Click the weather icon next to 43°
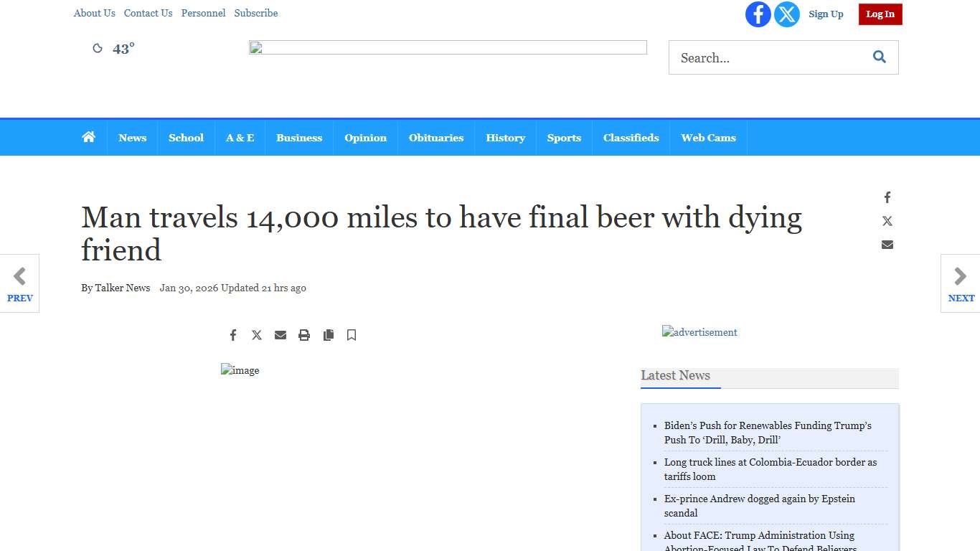Screen dimensions: 980x551 click(98, 48)
